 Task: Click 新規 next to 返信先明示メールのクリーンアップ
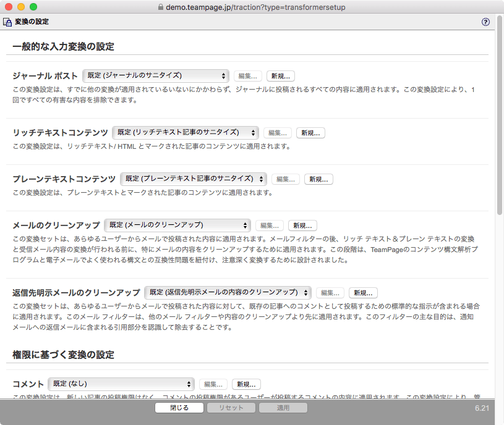pyautogui.click(x=363, y=292)
